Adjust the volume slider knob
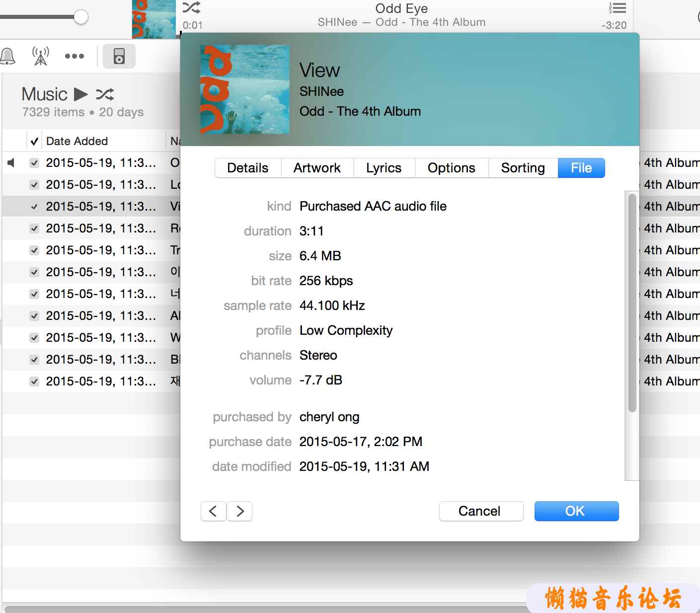Screen dimensions: 700x613 [x=80, y=17]
